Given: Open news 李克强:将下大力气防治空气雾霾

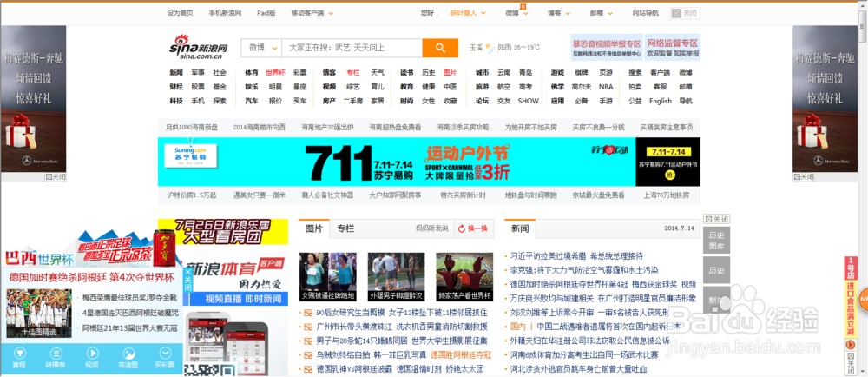Looking at the screenshot, I should 584,270.
